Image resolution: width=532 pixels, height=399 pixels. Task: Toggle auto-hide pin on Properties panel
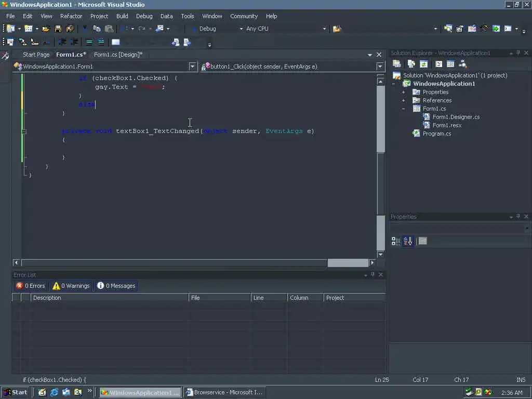click(x=518, y=217)
